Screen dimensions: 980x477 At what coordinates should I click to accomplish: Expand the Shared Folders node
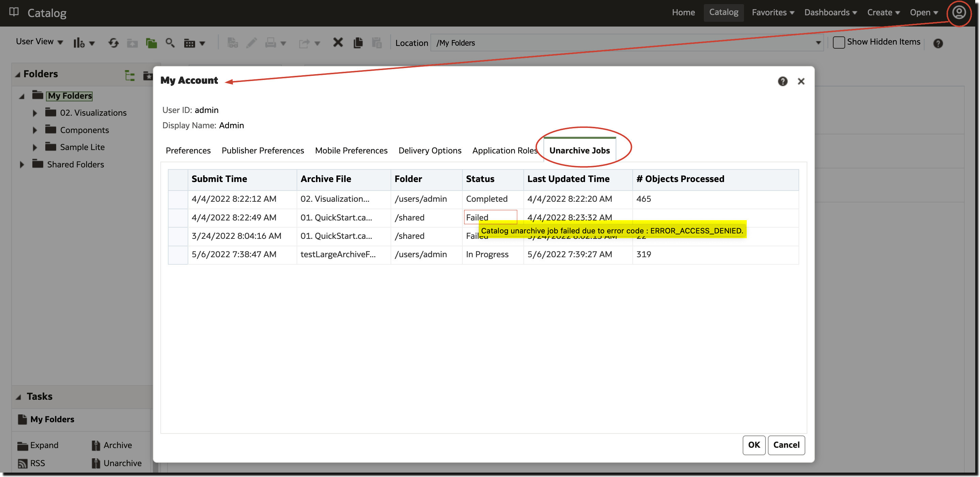pos(22,165)
